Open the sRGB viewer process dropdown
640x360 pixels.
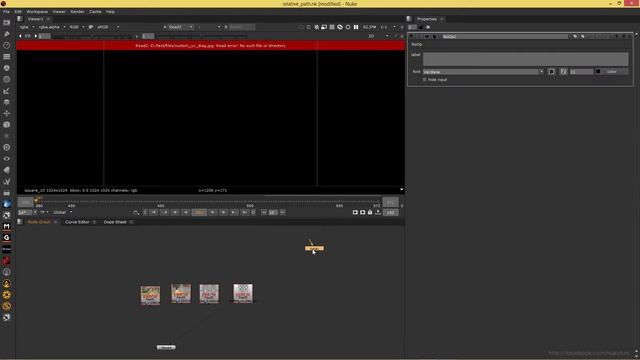pyautogui.click(x=108, y=27)
